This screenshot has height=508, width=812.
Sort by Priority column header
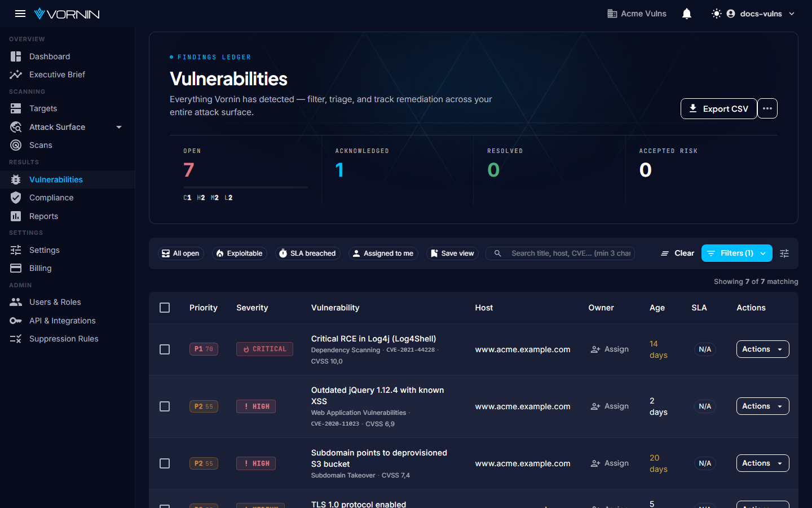(204, 308)
